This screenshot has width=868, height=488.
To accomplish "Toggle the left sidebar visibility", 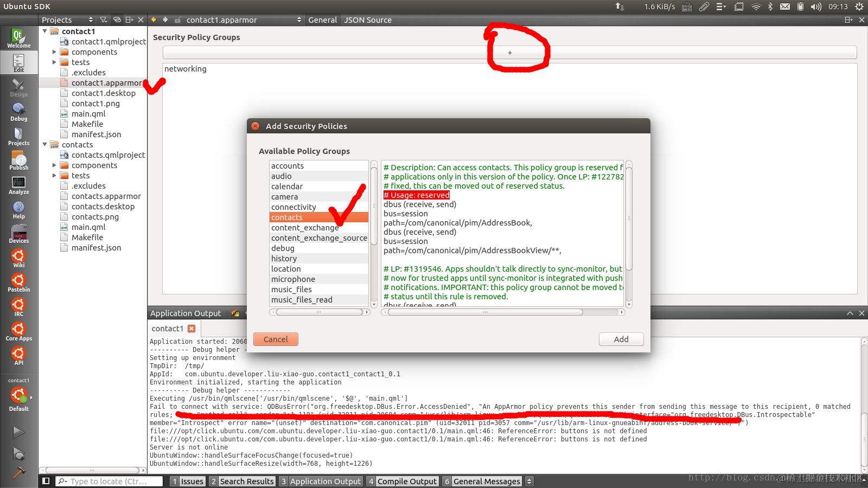I will coord(46,481).
